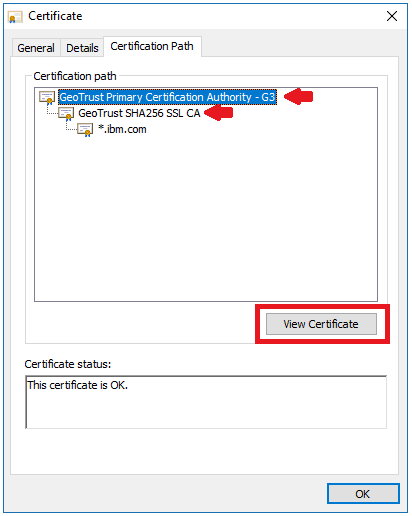Select GeoTrust SHA256 SSL CA entry
The height and width of the screenshot is (516, 412).
point(139,113)
